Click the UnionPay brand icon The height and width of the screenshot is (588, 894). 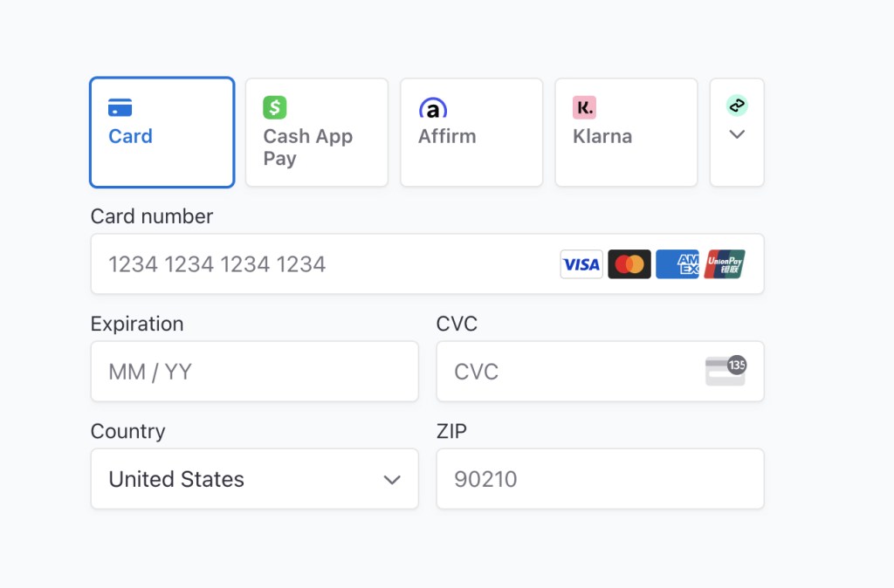click(725, 263)
